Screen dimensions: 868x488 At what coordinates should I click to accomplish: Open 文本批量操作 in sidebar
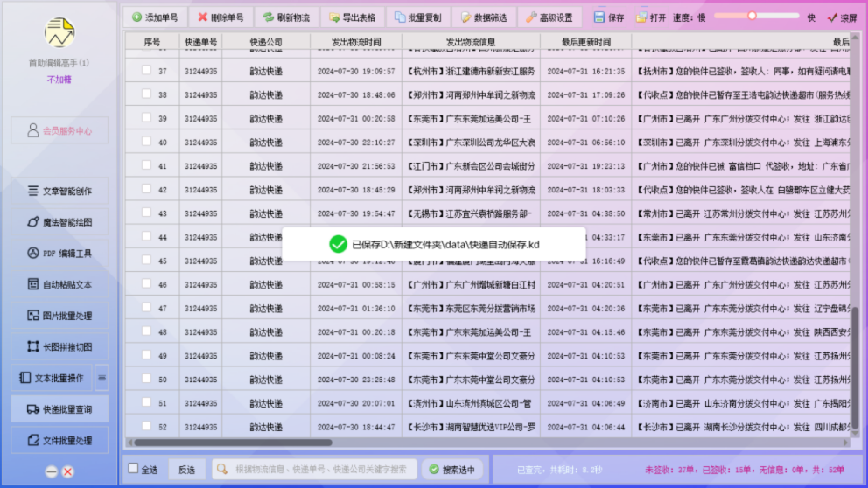point(52,378)
